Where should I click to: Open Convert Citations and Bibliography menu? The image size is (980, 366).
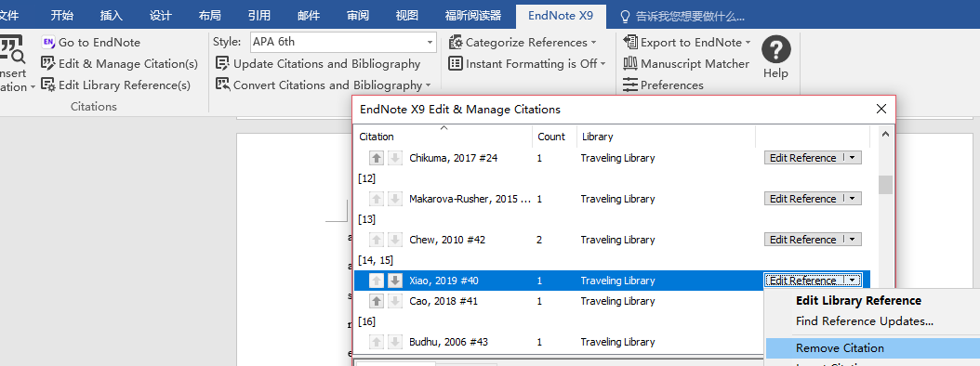(324, 85)
